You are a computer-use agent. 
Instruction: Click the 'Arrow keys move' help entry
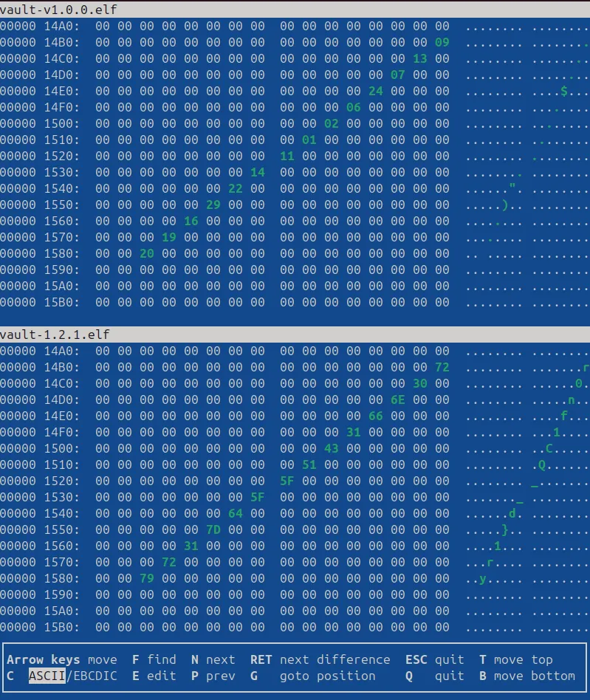pyautogui.click(x=61, y=660)
